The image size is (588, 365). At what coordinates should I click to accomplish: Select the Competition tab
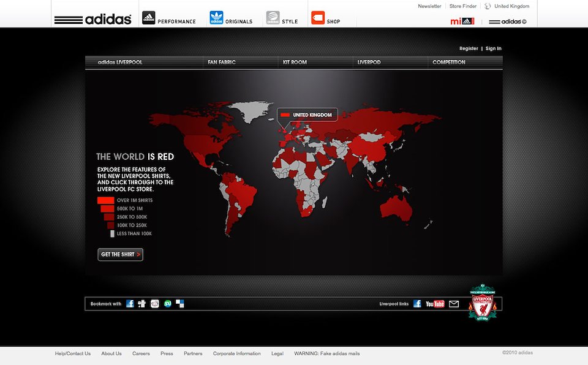(449, 62)
